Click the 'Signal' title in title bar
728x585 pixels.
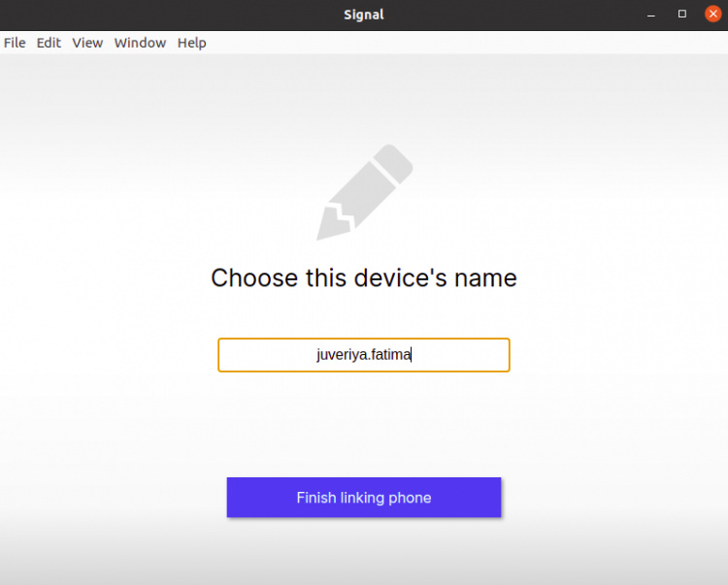coord(364,15)
